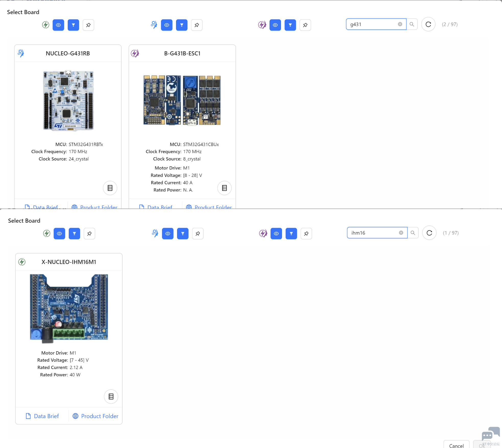Open control board filter in bottom dialog
The width and height of the screenshot is (502, 448).
tap(183, 234)
